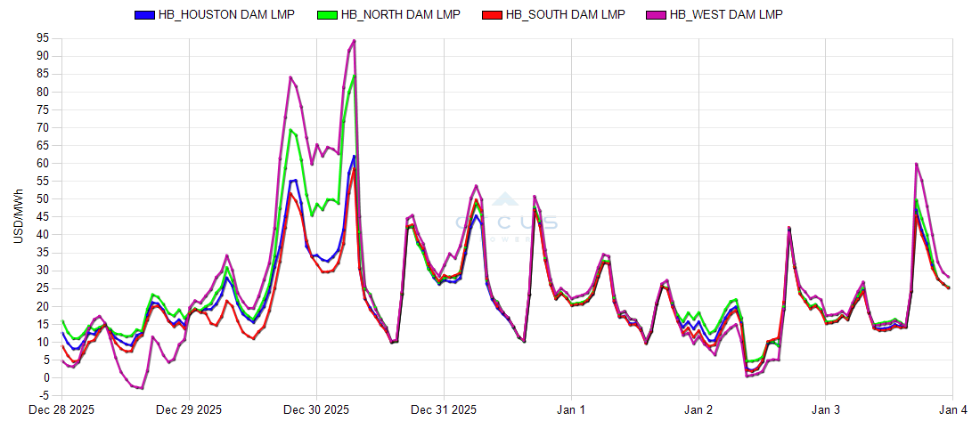Click the blue HB_HOUSTON legend swatch
Screen dimensions: 980x445
[x=144, y=15]
